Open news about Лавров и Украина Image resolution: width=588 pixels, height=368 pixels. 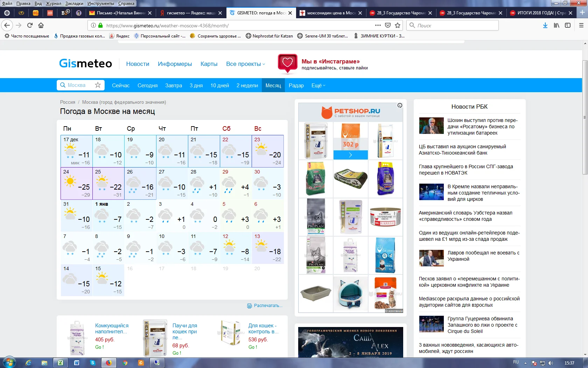[x=483, y=256]
